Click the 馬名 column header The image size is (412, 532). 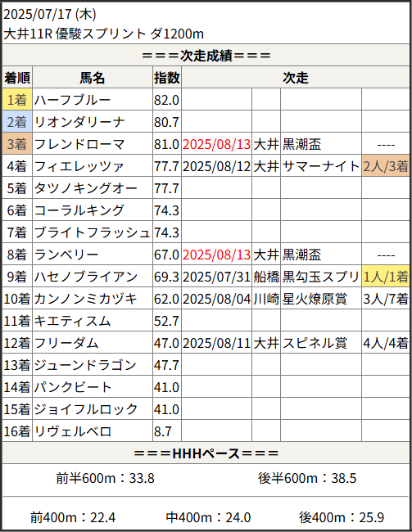point(93,78)
